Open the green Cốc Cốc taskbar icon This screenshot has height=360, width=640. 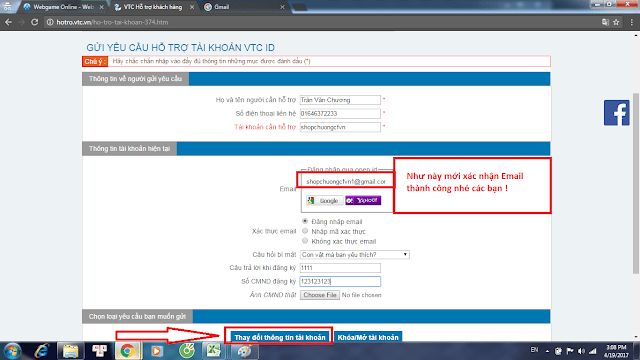[187, 351]
